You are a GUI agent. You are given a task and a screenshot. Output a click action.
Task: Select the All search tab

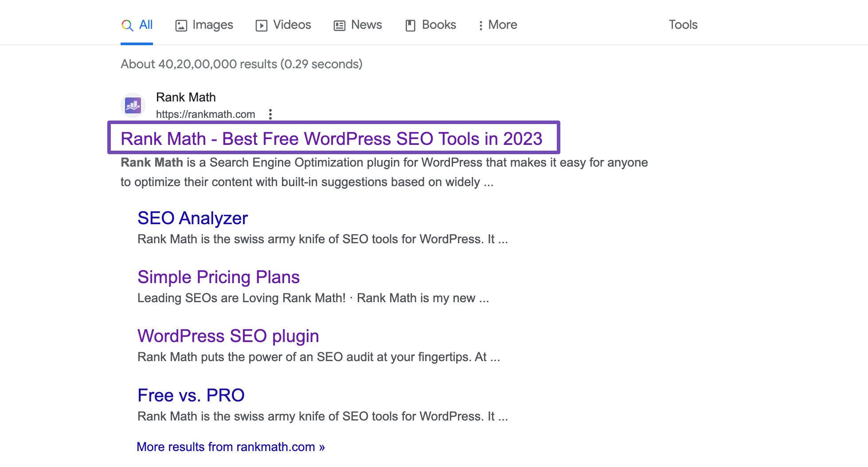(x=137, y=25)
